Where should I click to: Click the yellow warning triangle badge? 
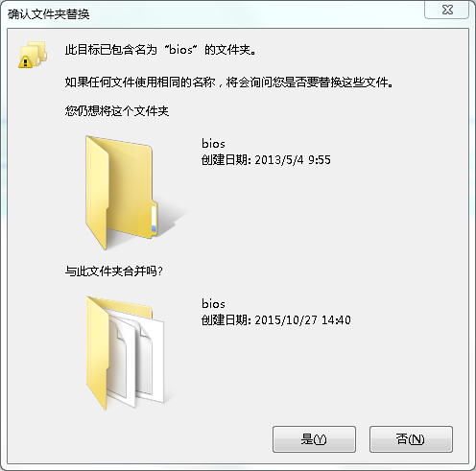pyautogui.click(x=25, y=61)
